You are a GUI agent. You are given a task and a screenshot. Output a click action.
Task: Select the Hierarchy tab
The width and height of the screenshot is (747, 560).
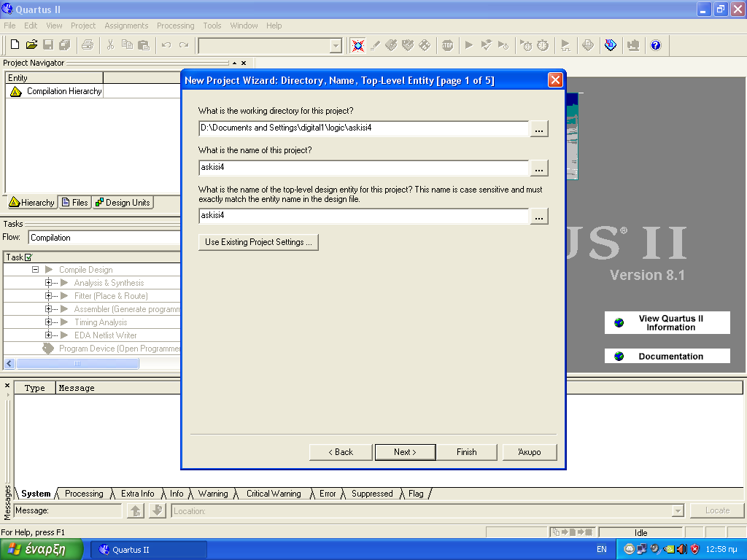pos(32,203)
